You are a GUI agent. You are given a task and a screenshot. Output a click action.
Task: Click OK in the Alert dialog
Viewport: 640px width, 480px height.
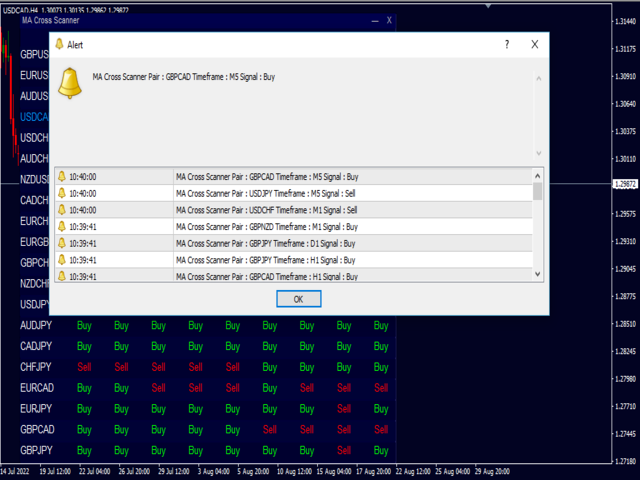point(298,299)
